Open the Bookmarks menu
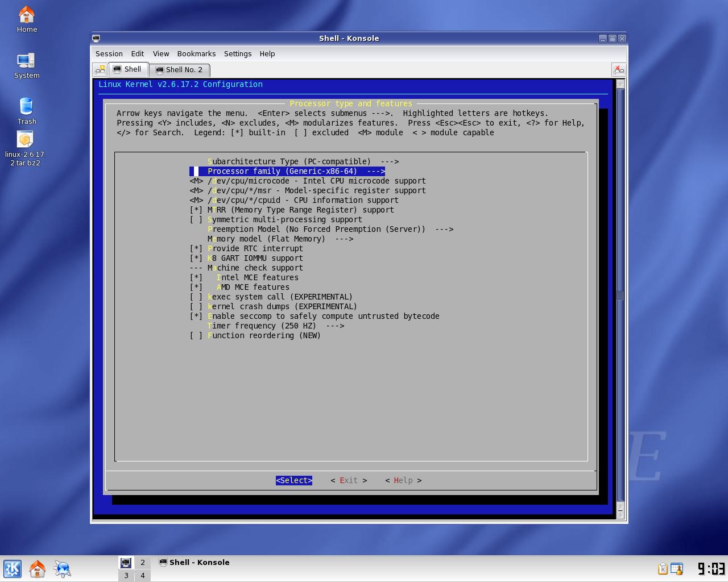 point(196,53)
